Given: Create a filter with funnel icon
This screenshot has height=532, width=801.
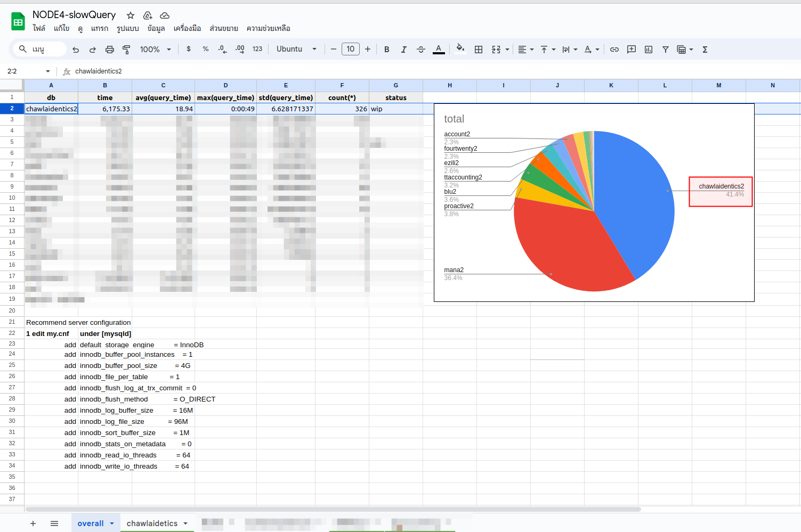Looking at the screenshot, I should (x=666, y=50).
